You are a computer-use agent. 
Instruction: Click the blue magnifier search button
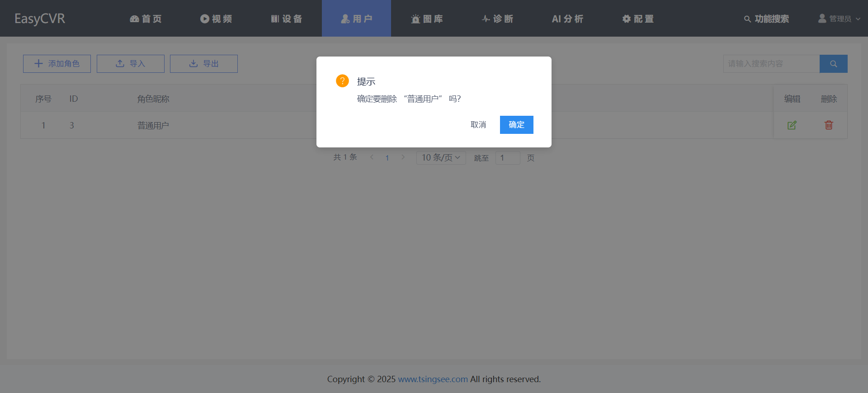(834, 64)
